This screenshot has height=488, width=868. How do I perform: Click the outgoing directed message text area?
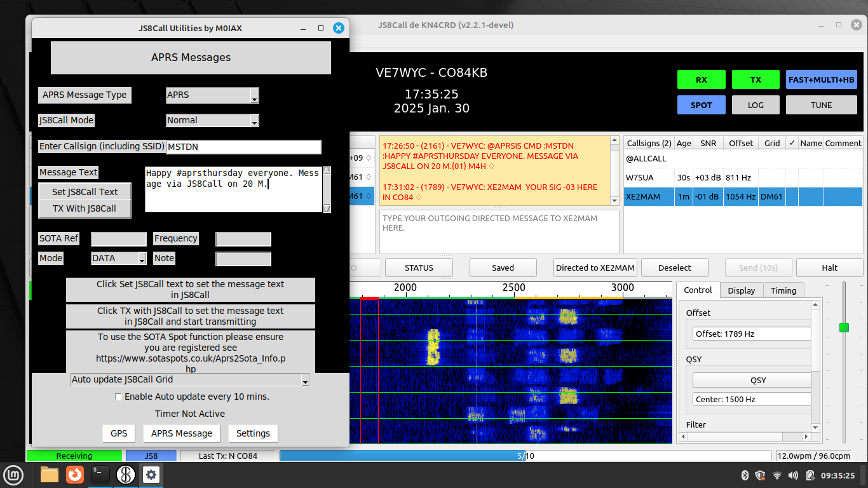pyautogui.click(x=499, y=232)
